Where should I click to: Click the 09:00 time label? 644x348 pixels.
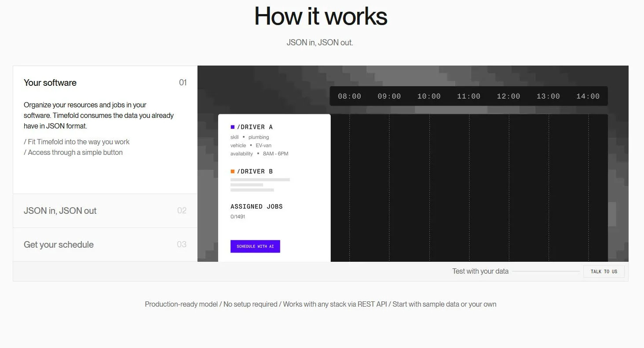click(x=389, y=96)
